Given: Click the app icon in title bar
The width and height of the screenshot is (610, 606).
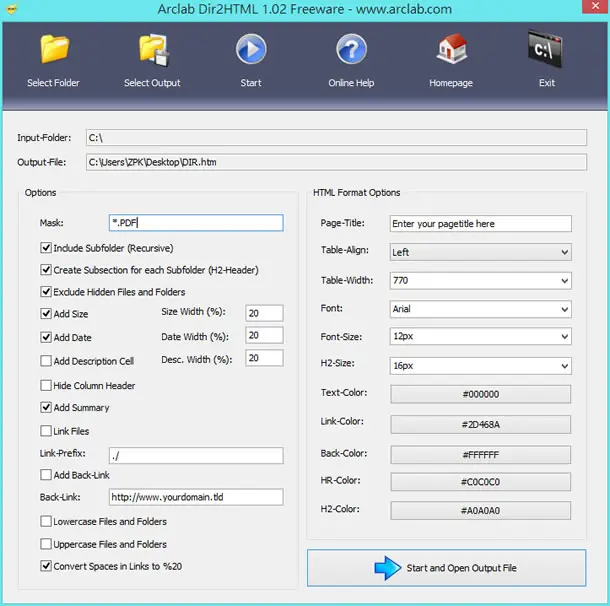Looking at the screenshot, I should 12,9.
